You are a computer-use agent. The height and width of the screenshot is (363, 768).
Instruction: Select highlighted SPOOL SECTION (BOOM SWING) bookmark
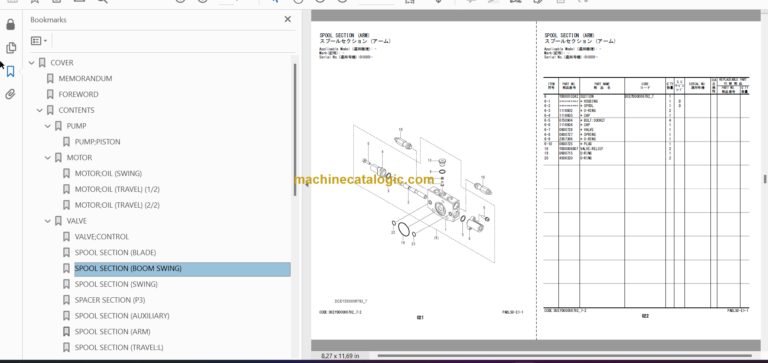point(182,268)
